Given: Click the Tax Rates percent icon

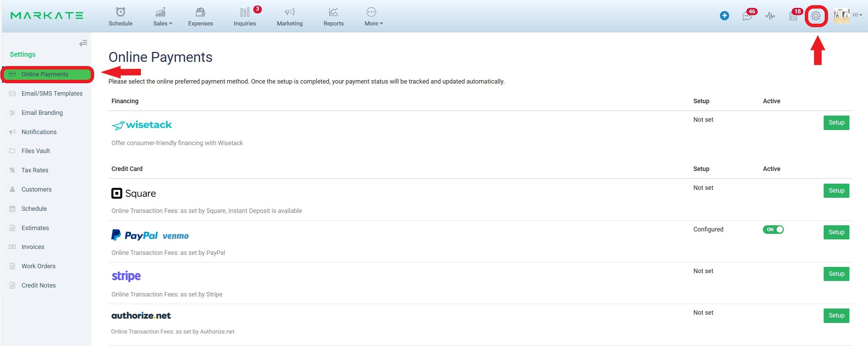Looking at the screenshot, I should (x=12, y=170).
